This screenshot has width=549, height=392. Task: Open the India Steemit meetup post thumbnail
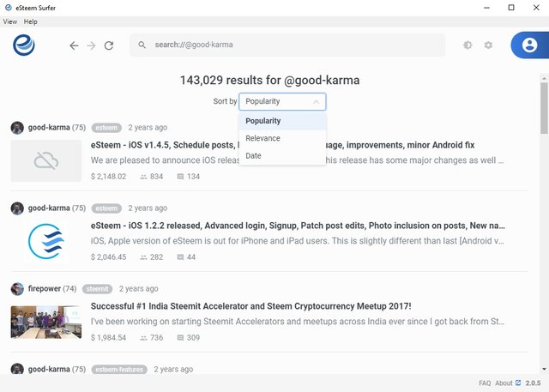pyautogui.click(x=46, y=322)
